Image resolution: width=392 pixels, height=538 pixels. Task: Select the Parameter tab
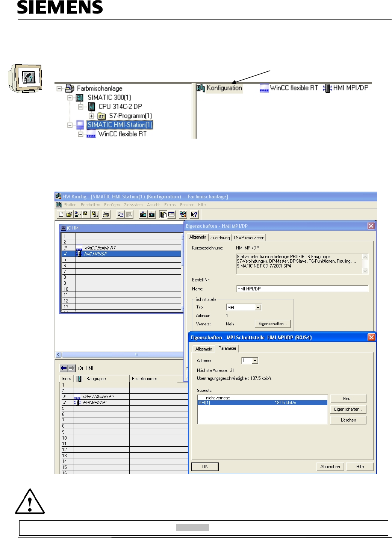pos(227,348)
